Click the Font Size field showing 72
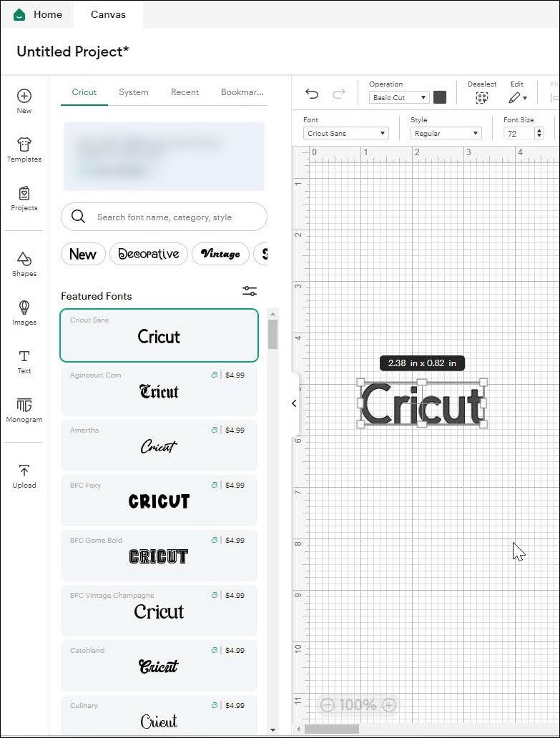Viewport: 560px width, 738px height. (x=519, y=133)
